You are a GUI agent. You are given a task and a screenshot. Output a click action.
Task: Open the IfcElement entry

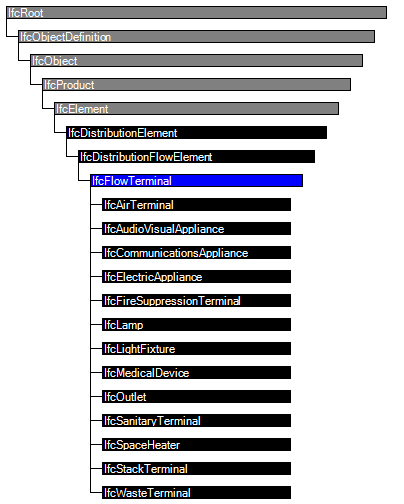click(196, 109)
